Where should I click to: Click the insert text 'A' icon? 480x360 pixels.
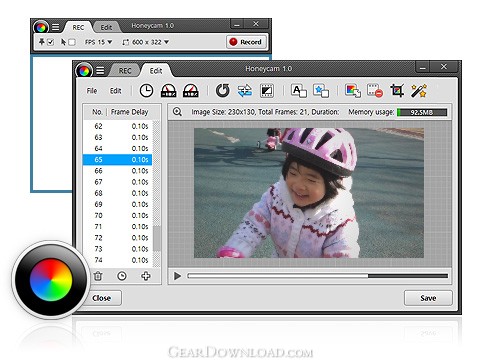point(299,91)
